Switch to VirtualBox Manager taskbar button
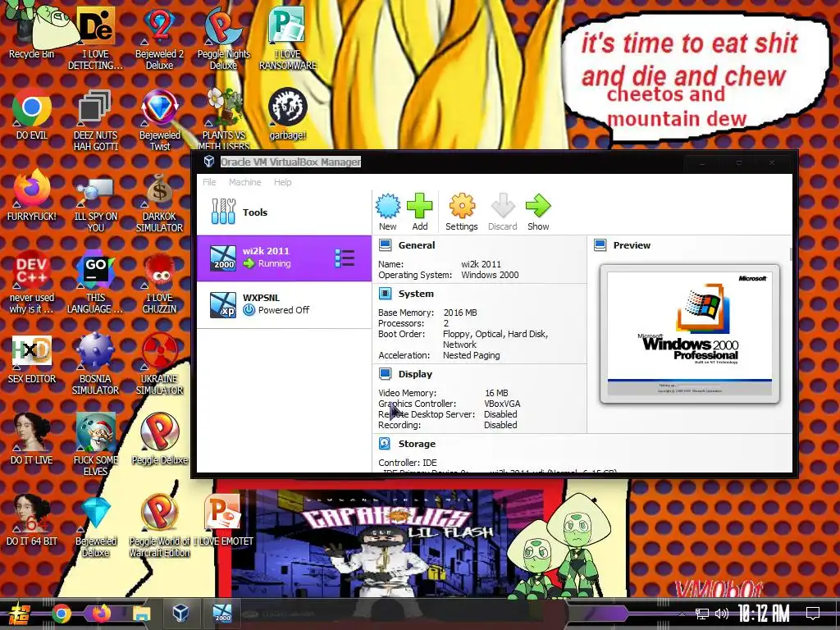This screenshot has width=840, height=630. (180, 613)
